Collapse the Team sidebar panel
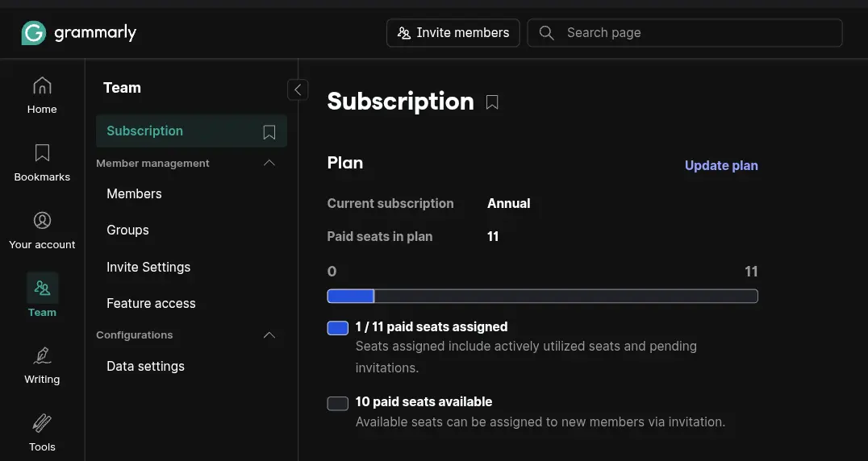 (298, 89)
